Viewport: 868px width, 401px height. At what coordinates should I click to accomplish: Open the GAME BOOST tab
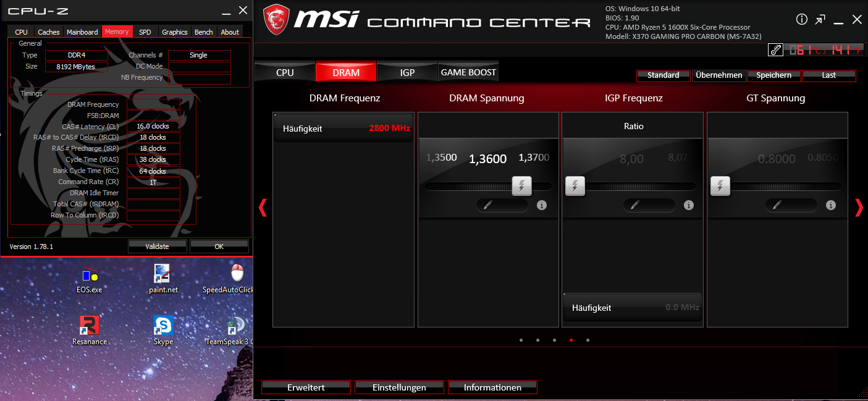click(468, 72)
